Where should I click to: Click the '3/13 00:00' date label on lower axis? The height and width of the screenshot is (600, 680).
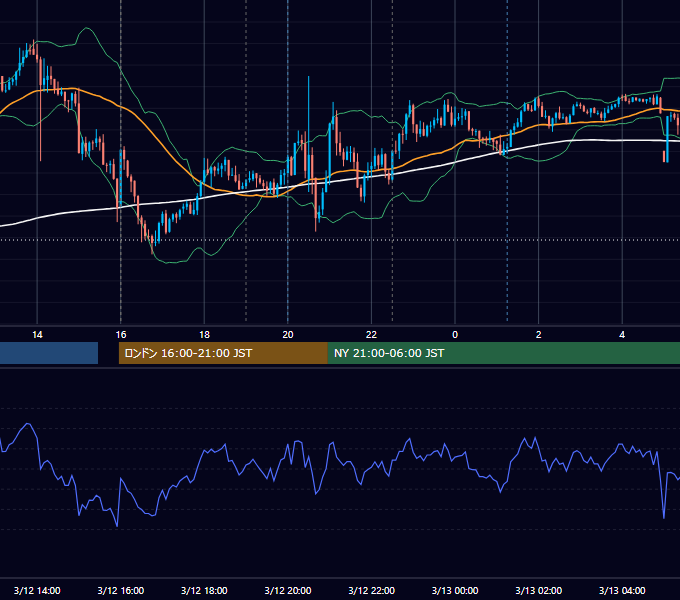455,590
